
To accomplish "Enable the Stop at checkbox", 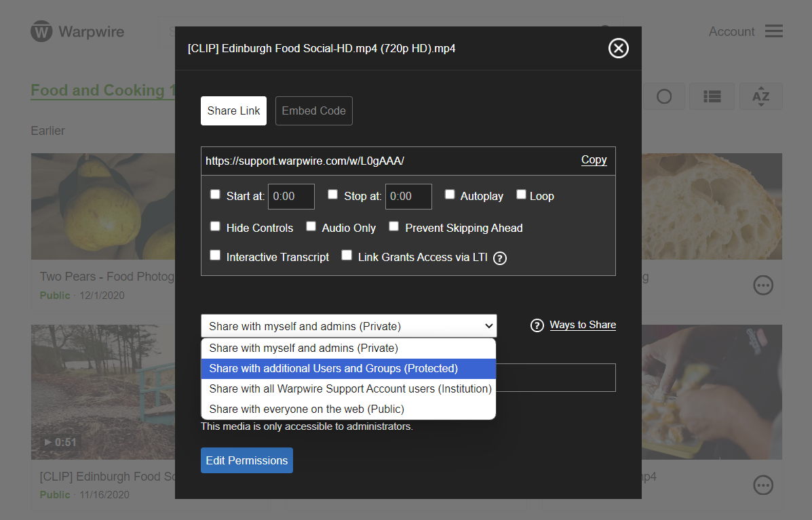I will click(333, 195).
